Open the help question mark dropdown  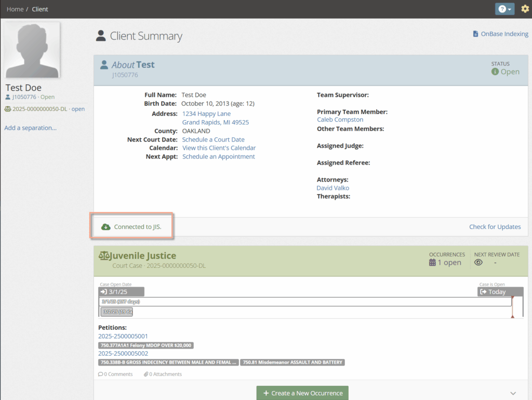[504, 9]
